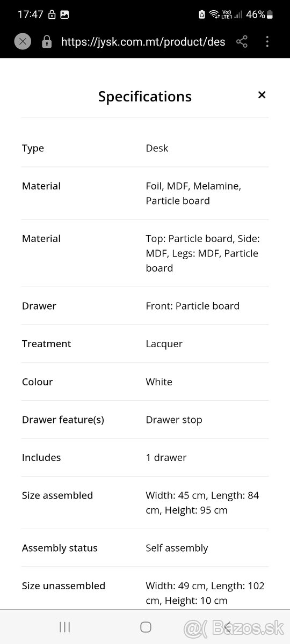Tap the Android back arrow

227,627
